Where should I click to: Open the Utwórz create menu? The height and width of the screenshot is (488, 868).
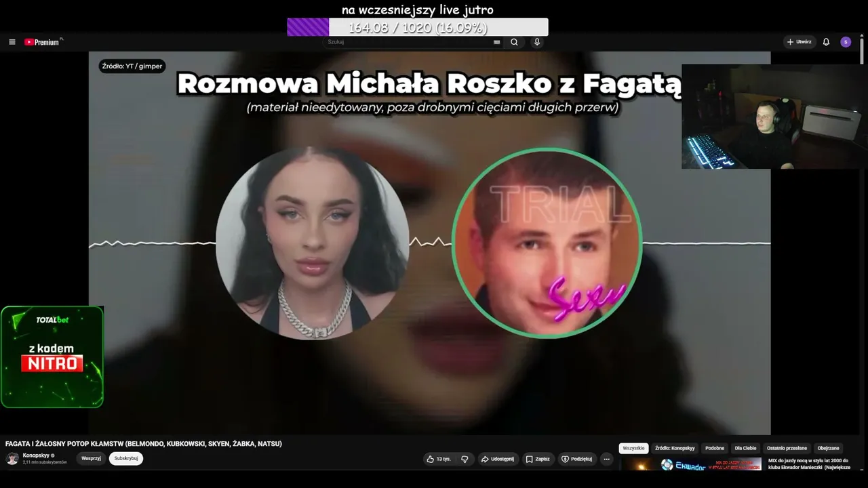(x=800, y=42)
